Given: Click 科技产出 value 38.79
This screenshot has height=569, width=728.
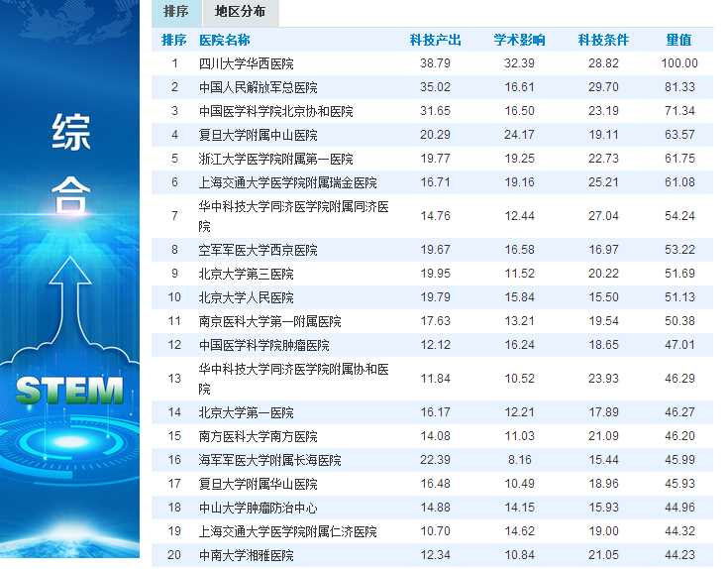Looking at the screenshot, I should click(x=435, y=63).
